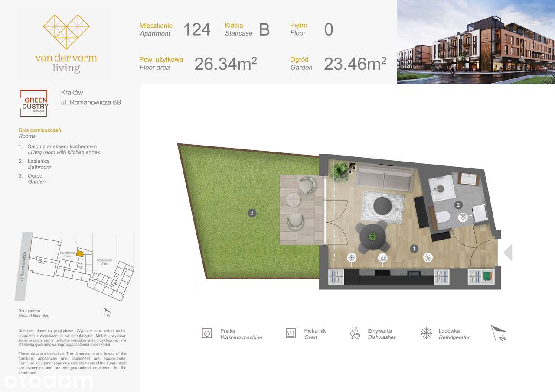
Task: Click the Piekarnik Oven label
Action: 315,334
